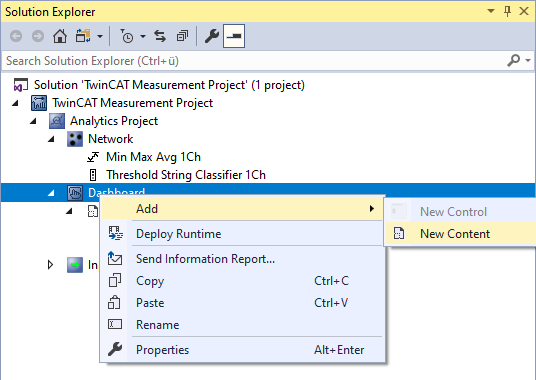Image resolution: width=536 pixels, height=380 pixels.
Task: Select the Network tree item
Action: click(110, 139)
